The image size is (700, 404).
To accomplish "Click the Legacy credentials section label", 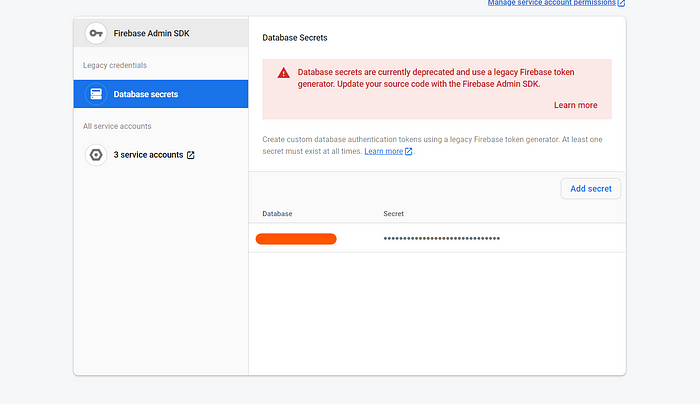I will 115,65.
